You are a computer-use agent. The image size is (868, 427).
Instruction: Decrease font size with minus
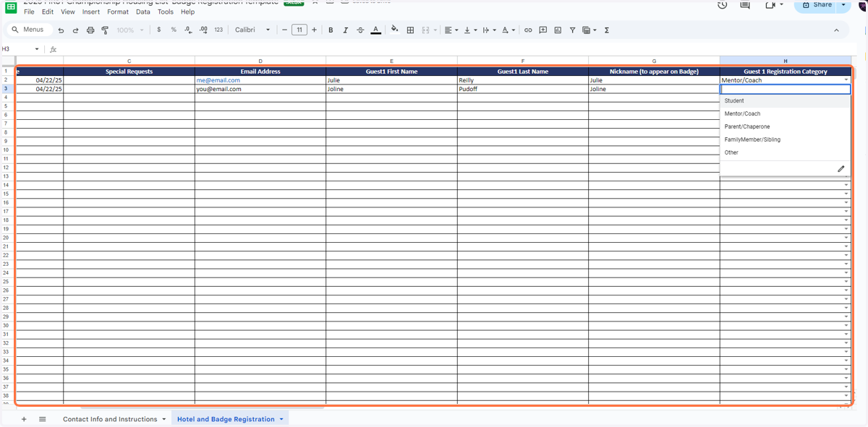point(284,30)
